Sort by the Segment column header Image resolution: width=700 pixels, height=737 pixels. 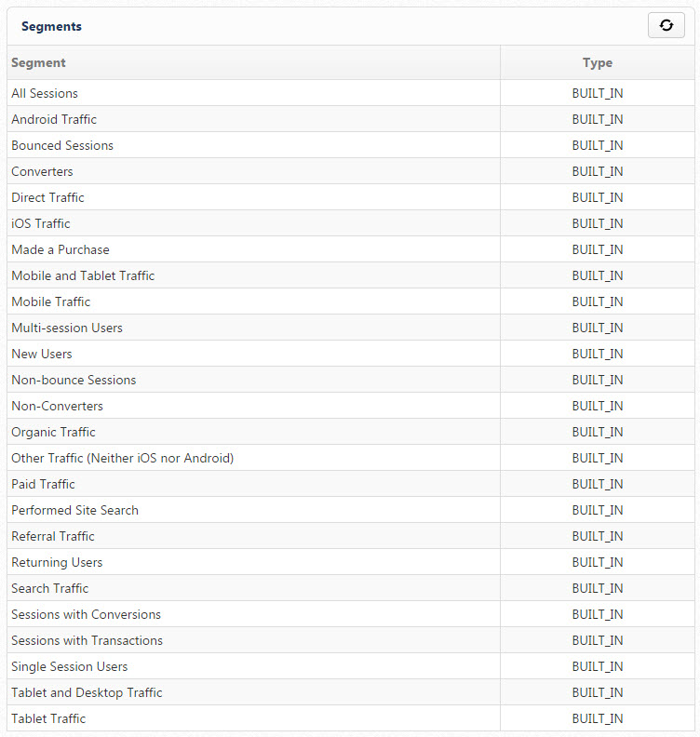pos(39,63)
